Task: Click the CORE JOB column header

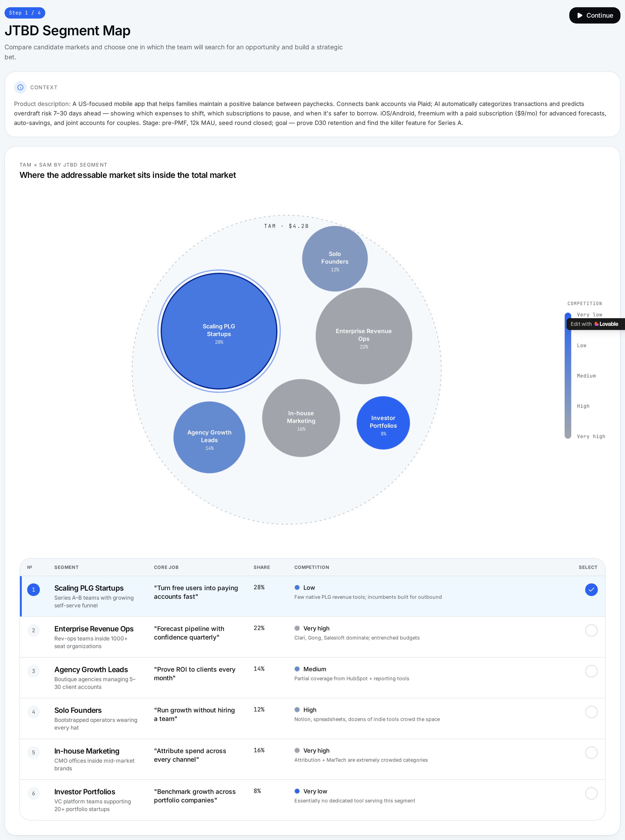Action: point(166,568)
